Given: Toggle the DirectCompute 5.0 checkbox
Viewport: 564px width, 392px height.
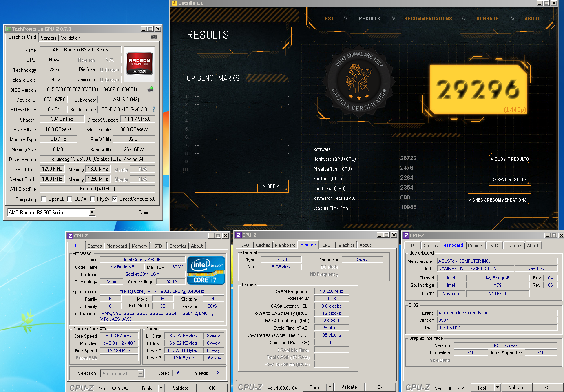Looking at the screenshot, I should [x=115, y=199].
